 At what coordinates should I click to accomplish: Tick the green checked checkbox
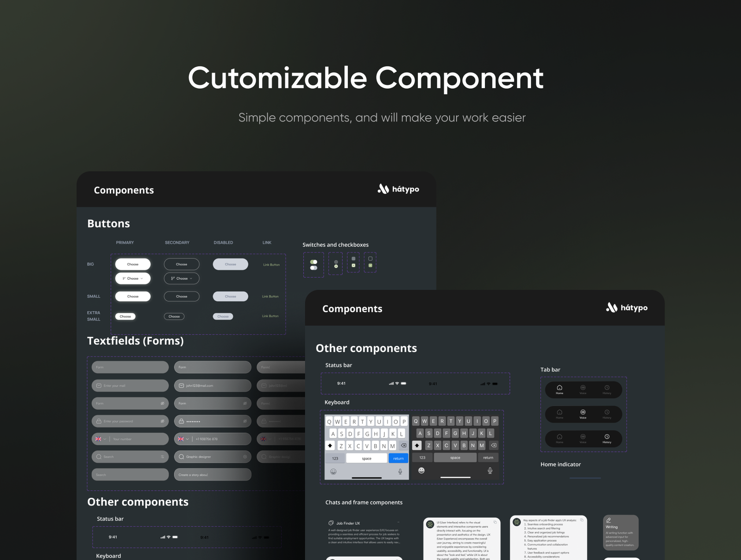click(370, 265)
